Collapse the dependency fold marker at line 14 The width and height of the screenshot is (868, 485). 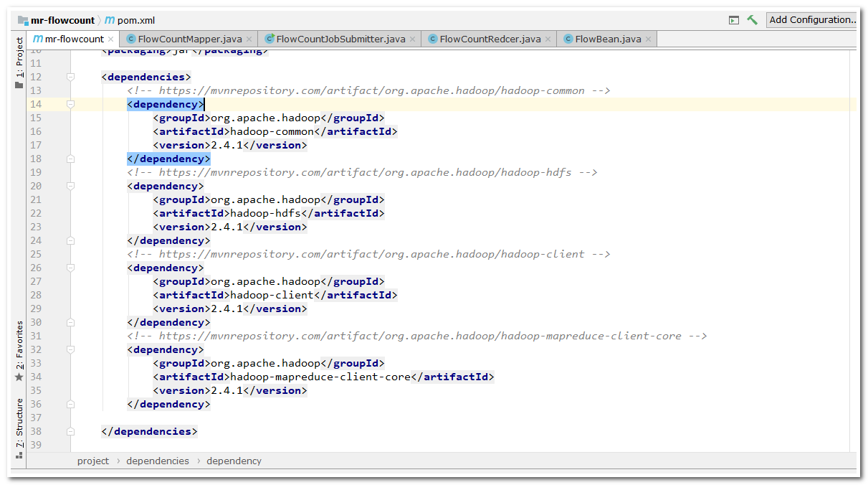(70, 104)
